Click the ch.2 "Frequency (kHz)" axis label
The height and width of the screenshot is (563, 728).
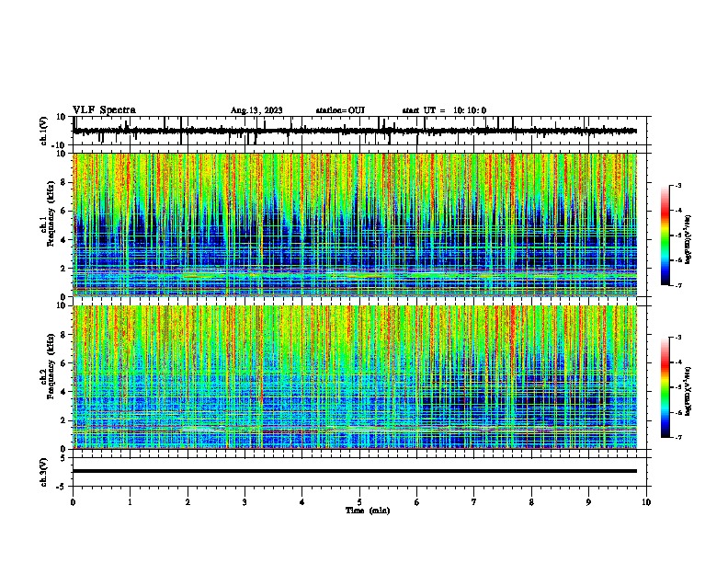point(51,366)
